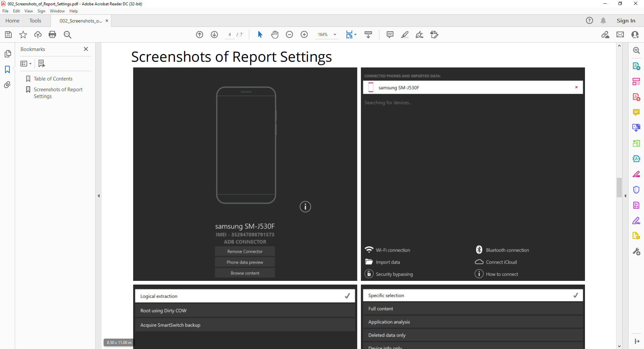Open the Comment tool in the right pane
Screen dimensions: 644x349
point(636,113)
